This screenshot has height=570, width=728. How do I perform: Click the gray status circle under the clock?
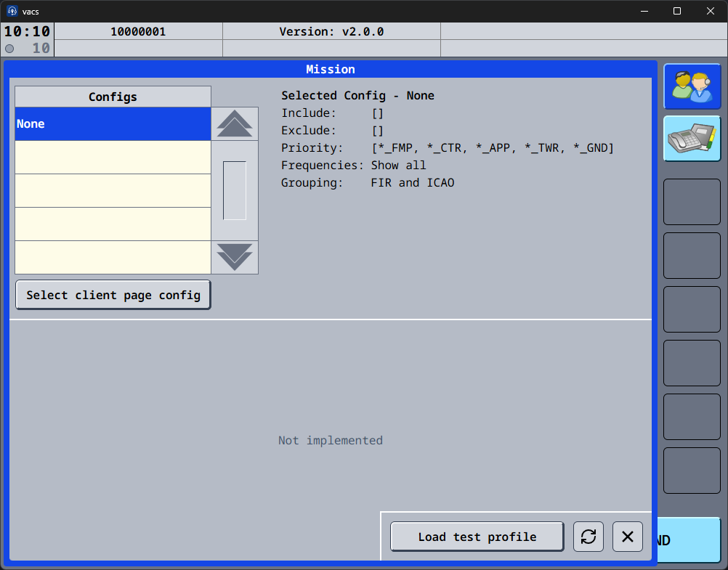9,49
